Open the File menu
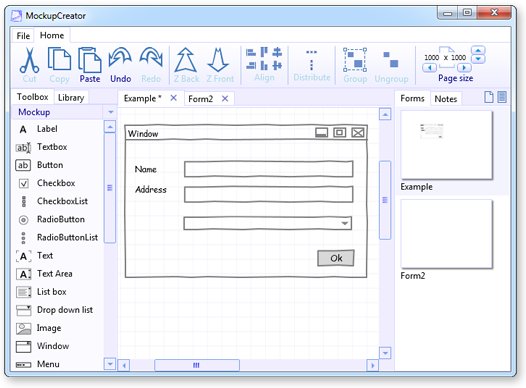This screenshot has height=388, width=526. point(23,36)
